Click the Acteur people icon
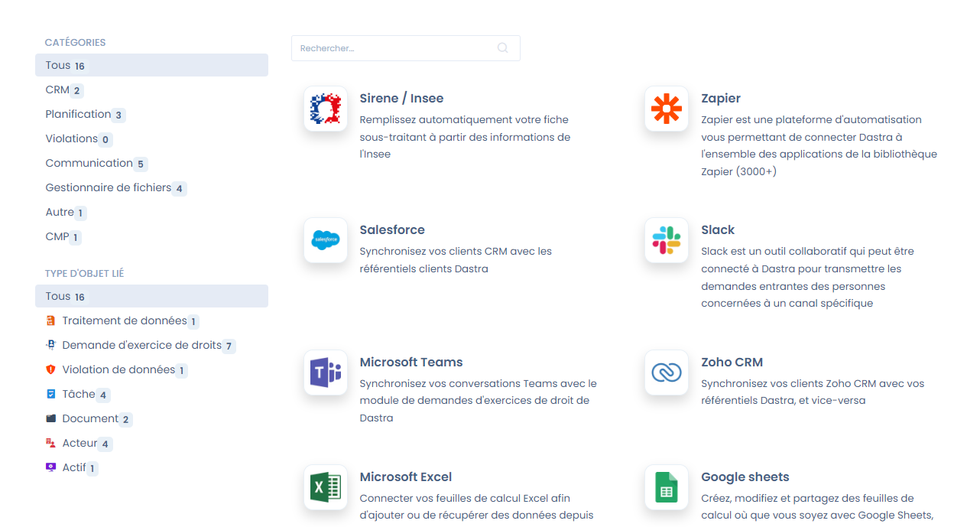 pyautogui.click(x=51, y=443)
